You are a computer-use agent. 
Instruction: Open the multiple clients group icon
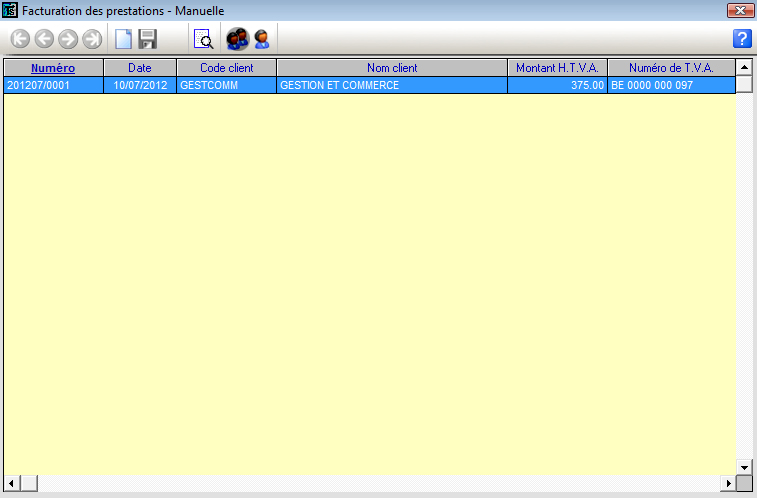coord(237,39)
